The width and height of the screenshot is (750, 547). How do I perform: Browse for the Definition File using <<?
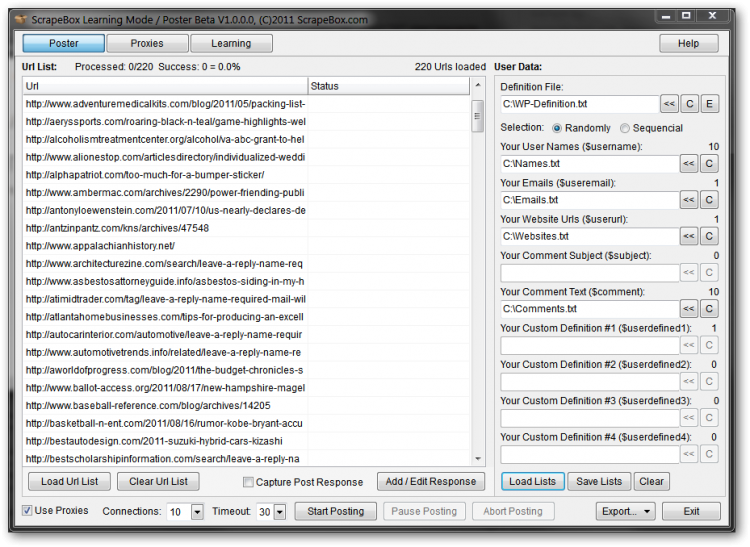click(x=669, y=104)
